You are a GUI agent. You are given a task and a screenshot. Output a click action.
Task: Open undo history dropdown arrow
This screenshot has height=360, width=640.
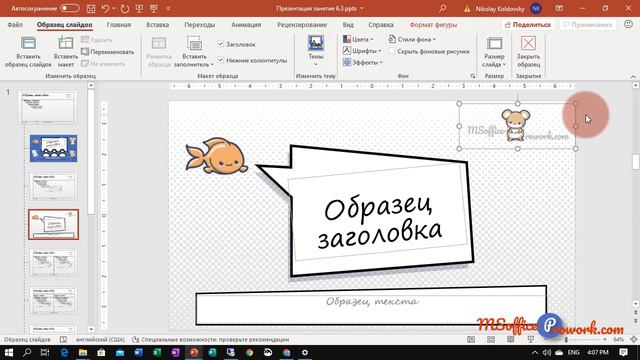(114, 9)
